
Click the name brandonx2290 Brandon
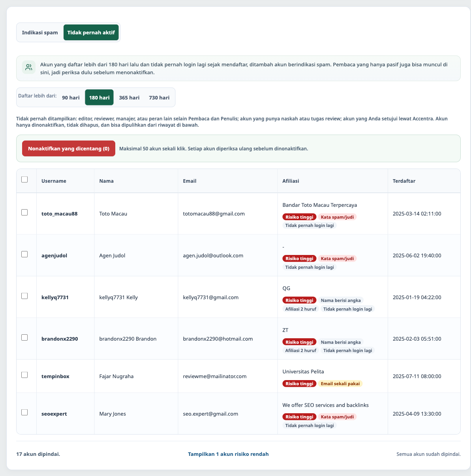point(128,339)
